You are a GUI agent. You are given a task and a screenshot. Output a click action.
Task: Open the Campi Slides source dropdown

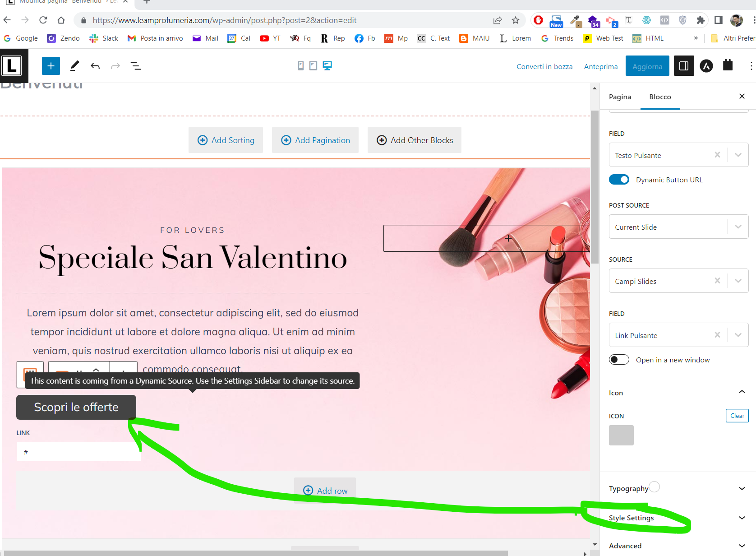[738, 281]
